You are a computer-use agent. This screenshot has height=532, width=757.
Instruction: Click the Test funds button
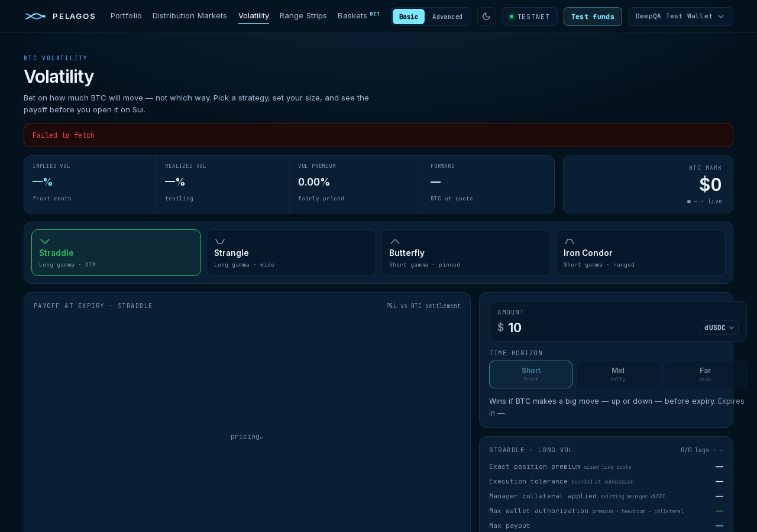click(x=593, y=17)
